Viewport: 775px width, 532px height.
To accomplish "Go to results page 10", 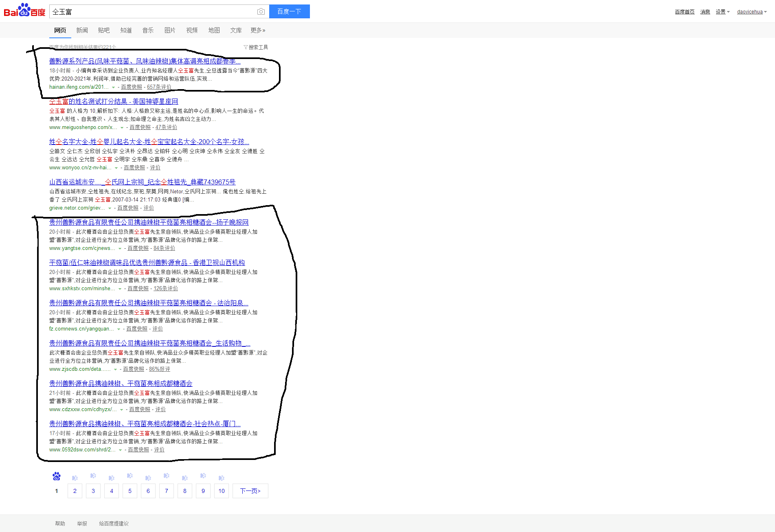I will pyautogui.click(x=222, y=491).
